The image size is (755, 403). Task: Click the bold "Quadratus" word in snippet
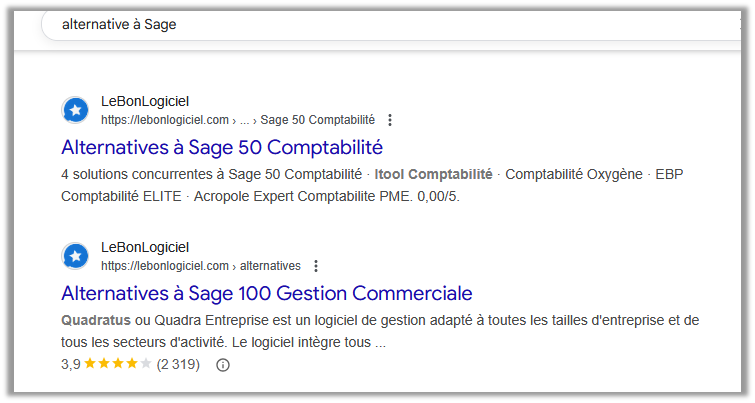[x=96, y=320]
